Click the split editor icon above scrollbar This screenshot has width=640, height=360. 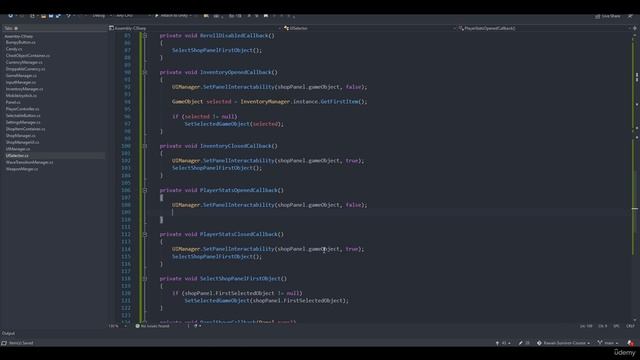[x=635, y=28]
